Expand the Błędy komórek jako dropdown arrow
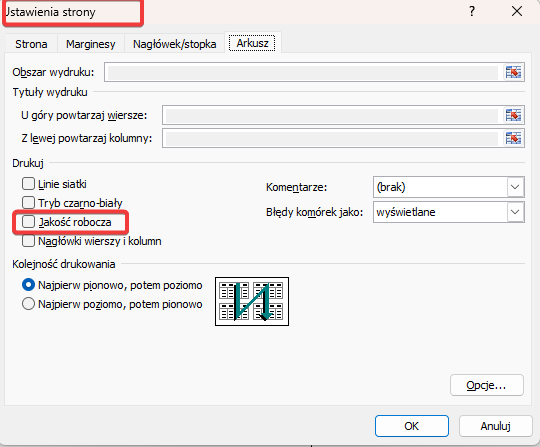This screenshot has width=540, height=447. pyautogui.click(x=515, y=212)
